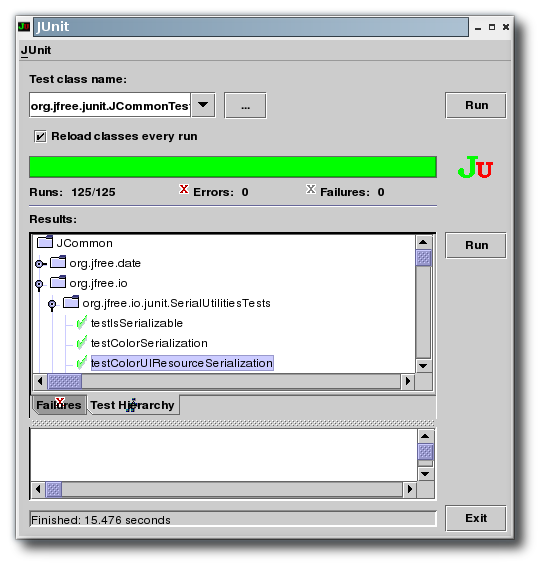This screenshot has height=571, width=546.
Task: Click green checkmark icon for testIsSerializable
Action: tap(82, 322)
